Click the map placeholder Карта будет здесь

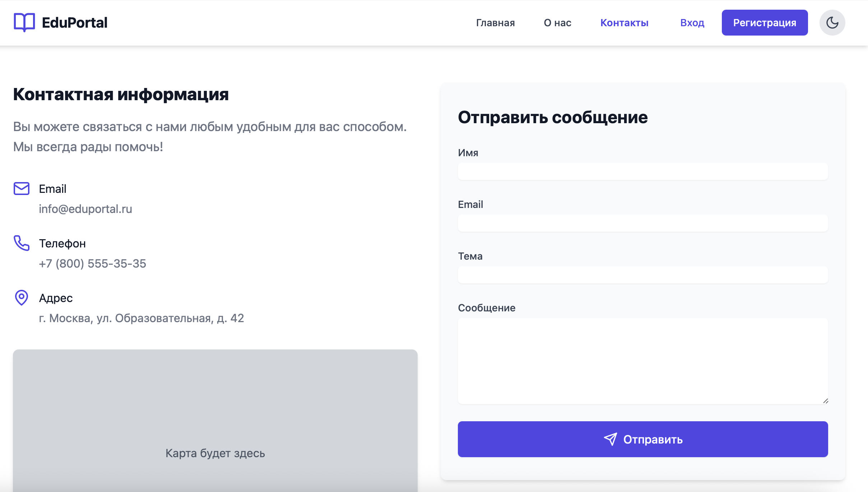[x=215, y=453]
